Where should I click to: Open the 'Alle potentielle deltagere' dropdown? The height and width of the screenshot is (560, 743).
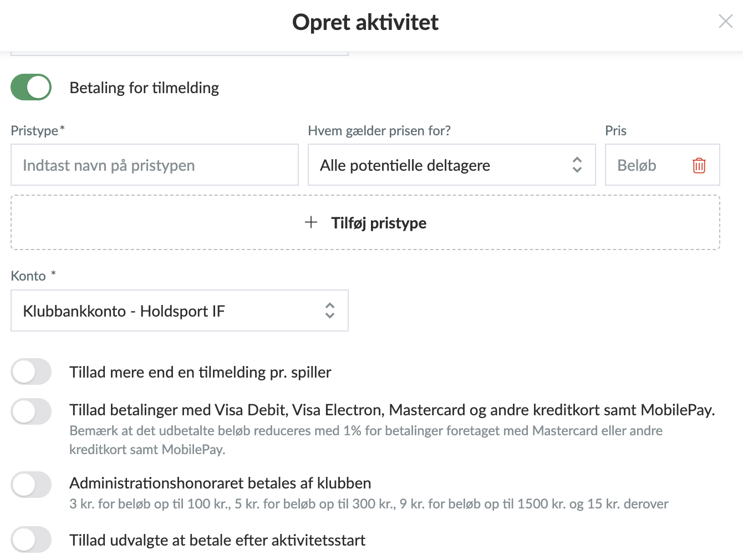pyautogui.click(x=451, y=165)
